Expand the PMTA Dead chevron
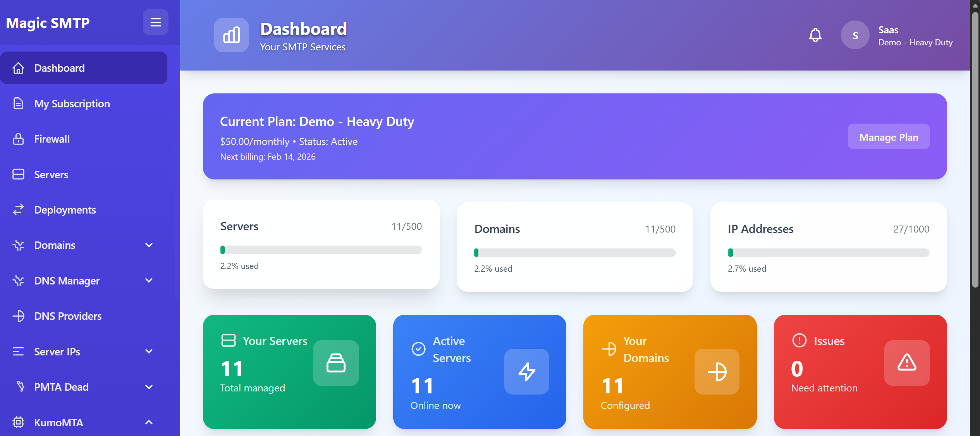 click(149, 387)
